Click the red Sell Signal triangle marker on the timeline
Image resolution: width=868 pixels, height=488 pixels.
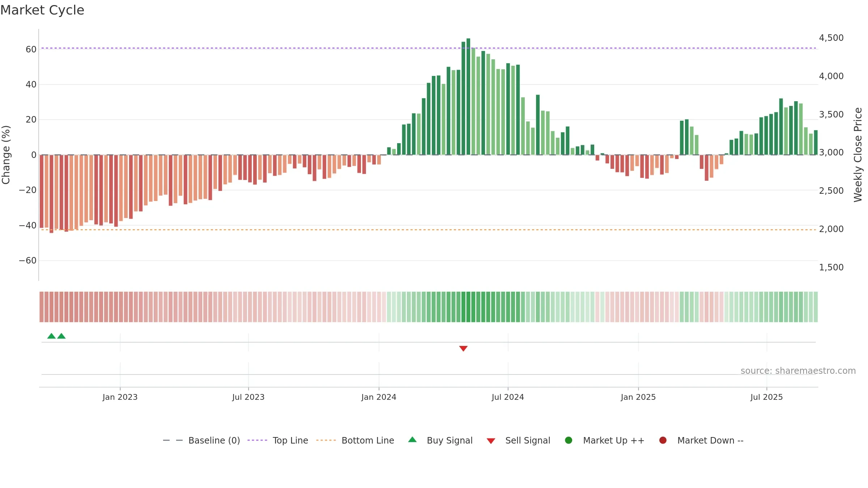pyautogui.click(x=463, y=348)
